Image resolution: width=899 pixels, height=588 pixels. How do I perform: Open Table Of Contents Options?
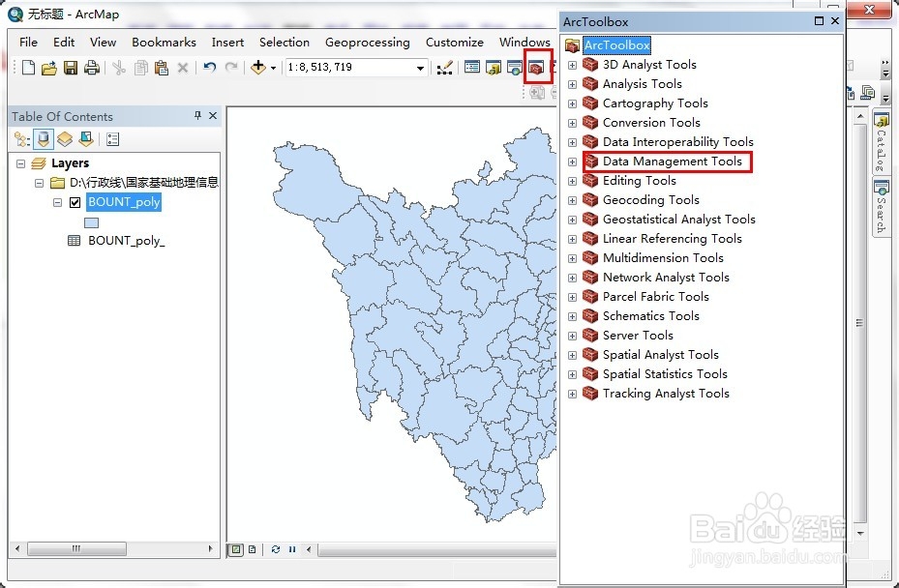point(112,138)
